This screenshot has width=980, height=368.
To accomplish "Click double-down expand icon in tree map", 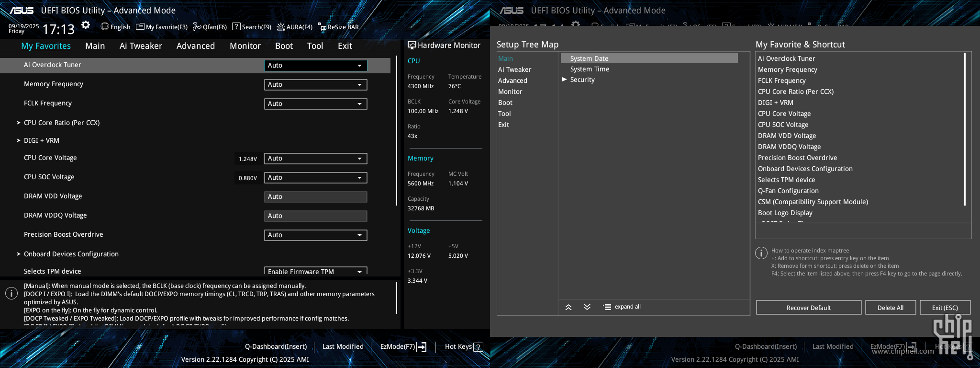I will [x=587, y=307].
